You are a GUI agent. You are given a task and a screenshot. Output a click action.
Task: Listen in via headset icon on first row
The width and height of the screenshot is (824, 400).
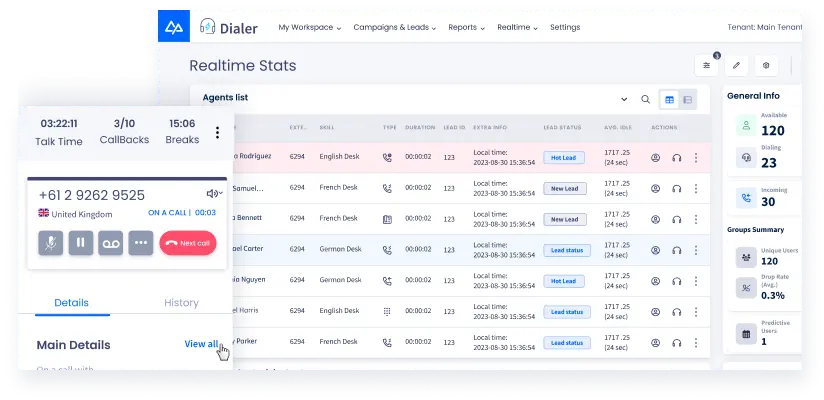676,157
